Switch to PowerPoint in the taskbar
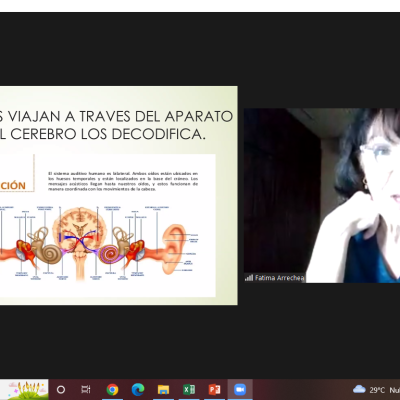Screen dimensions: 400x400 point(214,389)
